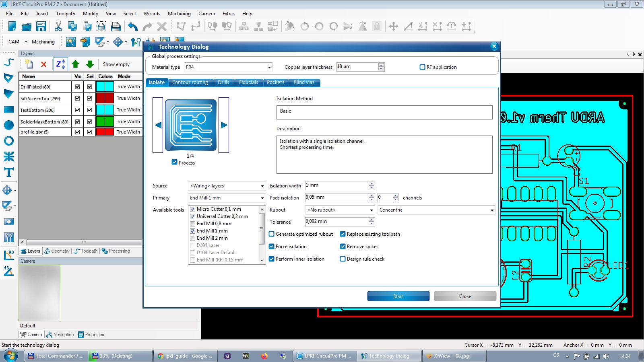
Task: Open the Concentric pattern dropdown
Action: coord(492,210)
